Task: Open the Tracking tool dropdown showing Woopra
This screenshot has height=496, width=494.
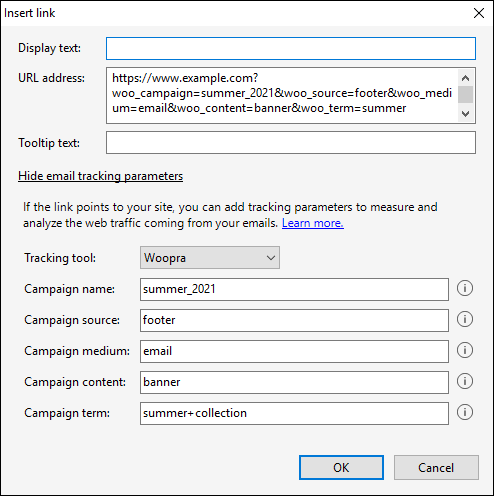Action: pyautogui.click(x=210, y=258)
